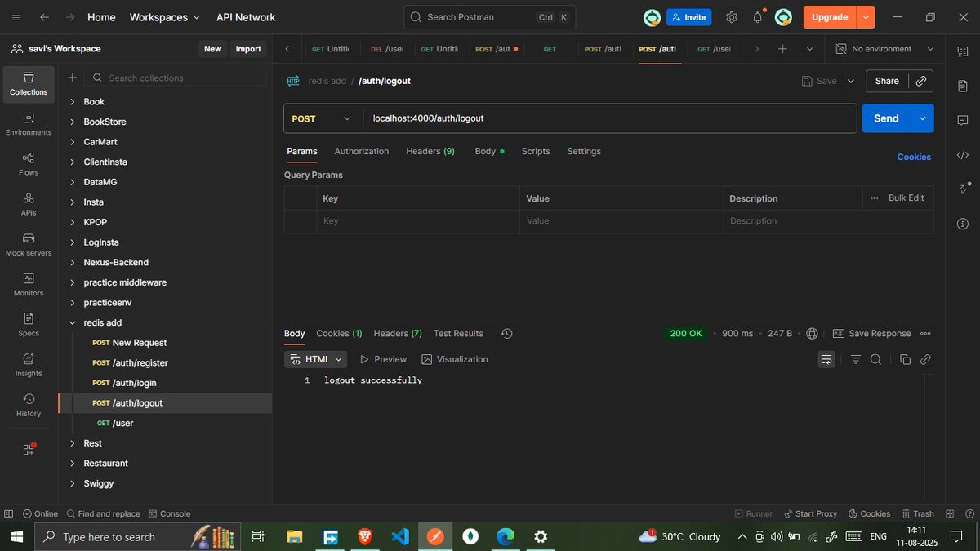Open the Specs sidebar panel

point(29,324)
